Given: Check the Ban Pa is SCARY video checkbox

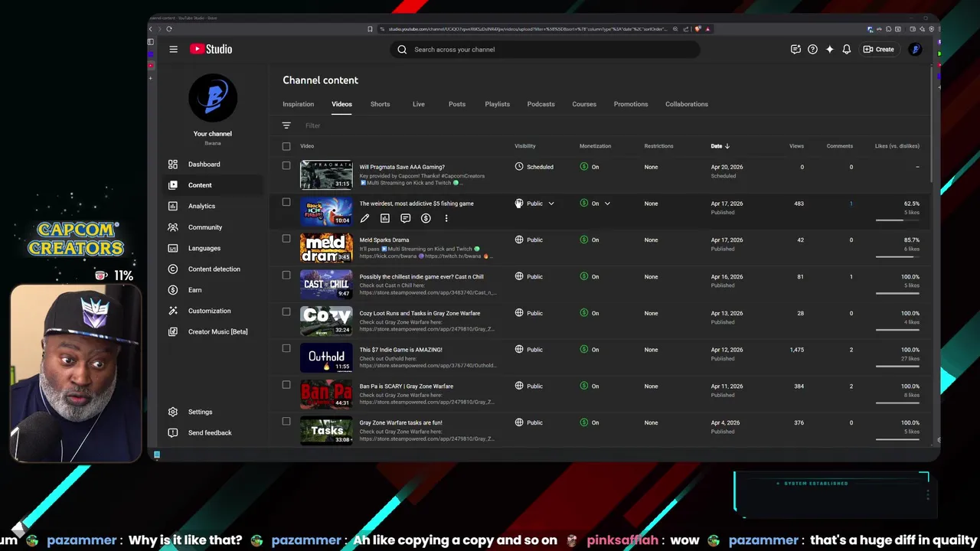Looking at the screenshot, I should pyautogui.click(x=286, y=385).
